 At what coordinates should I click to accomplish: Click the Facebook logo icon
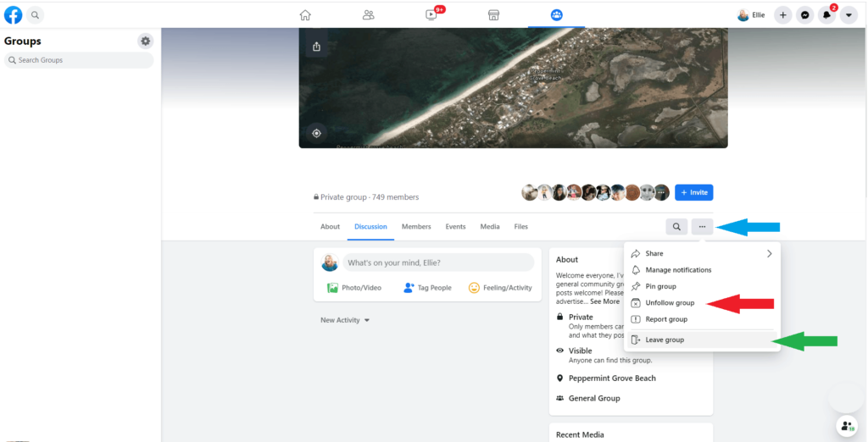click(14, 15)
